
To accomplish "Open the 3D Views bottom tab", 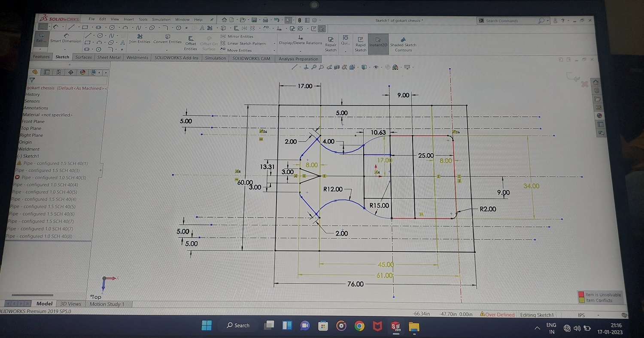I will (x=70, y=304).
